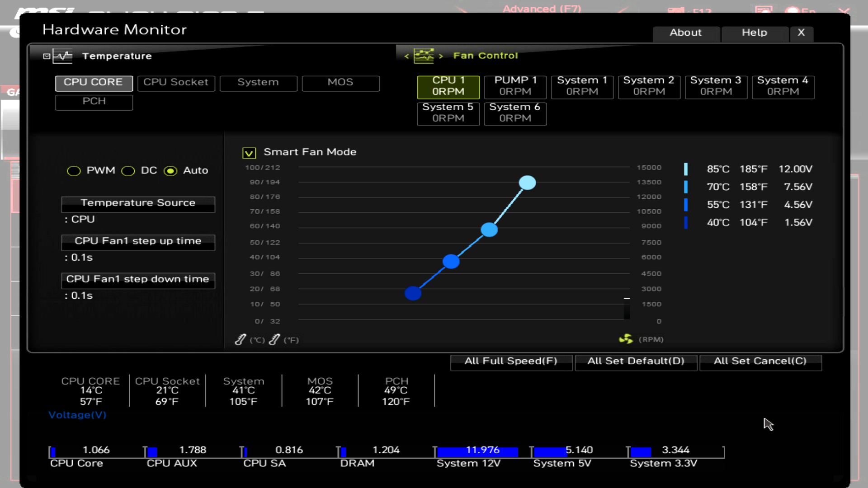Select CPU 1 fan header
This screenshot has width=868, height=488.
(448, 85)
